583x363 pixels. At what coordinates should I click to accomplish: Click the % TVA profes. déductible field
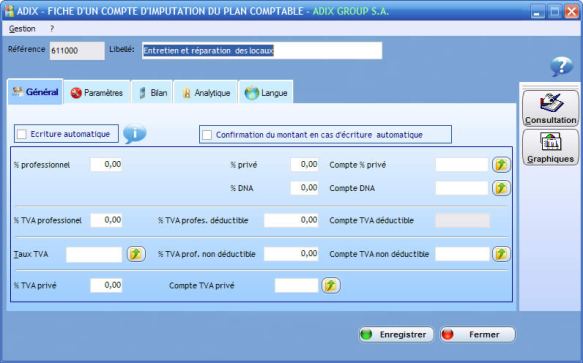(x=291, y=220)
